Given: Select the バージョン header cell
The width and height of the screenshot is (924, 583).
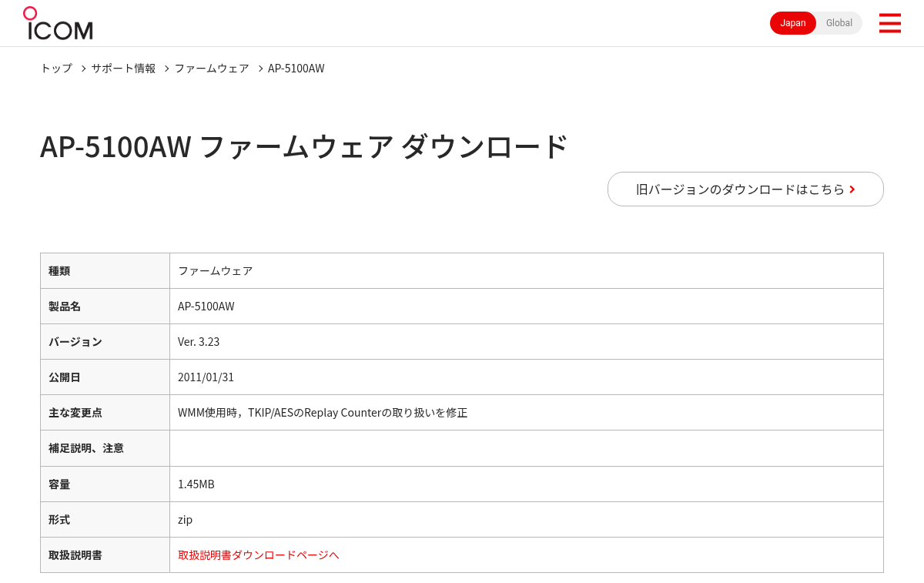Looking at the screenshot, I should (105, 341).
